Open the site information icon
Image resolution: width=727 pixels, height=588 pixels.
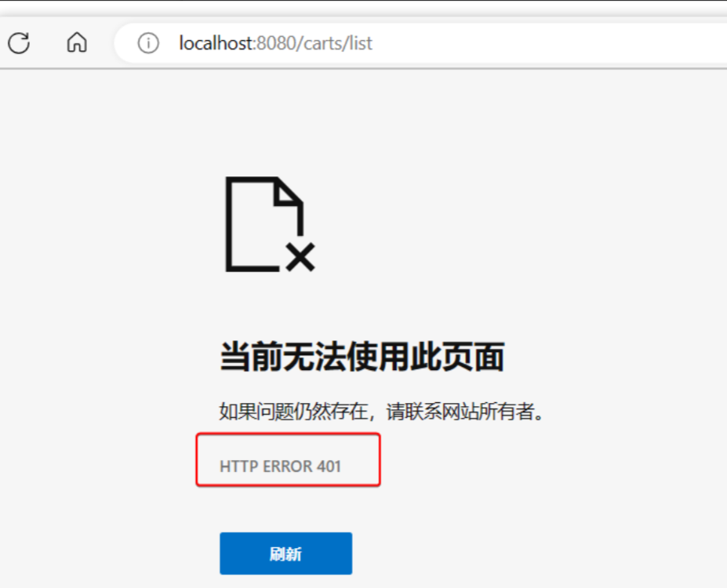point(148,43)
